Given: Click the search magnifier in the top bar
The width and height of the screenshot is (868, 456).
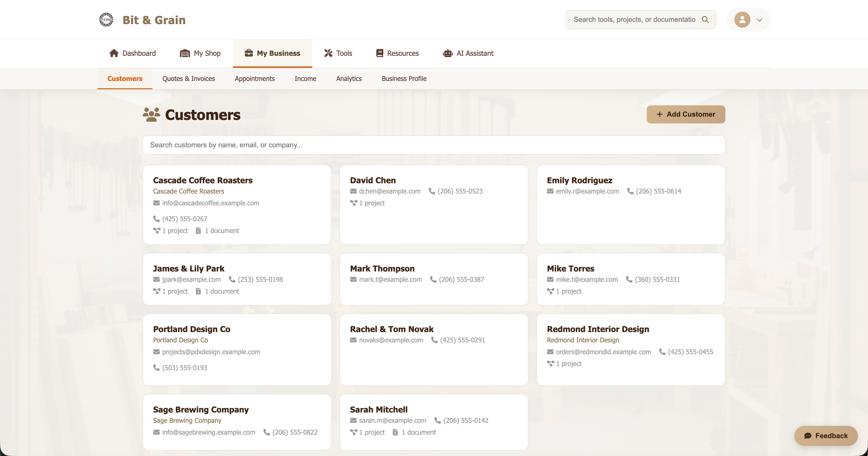Looking at the screenshot, I should [706, 20].
